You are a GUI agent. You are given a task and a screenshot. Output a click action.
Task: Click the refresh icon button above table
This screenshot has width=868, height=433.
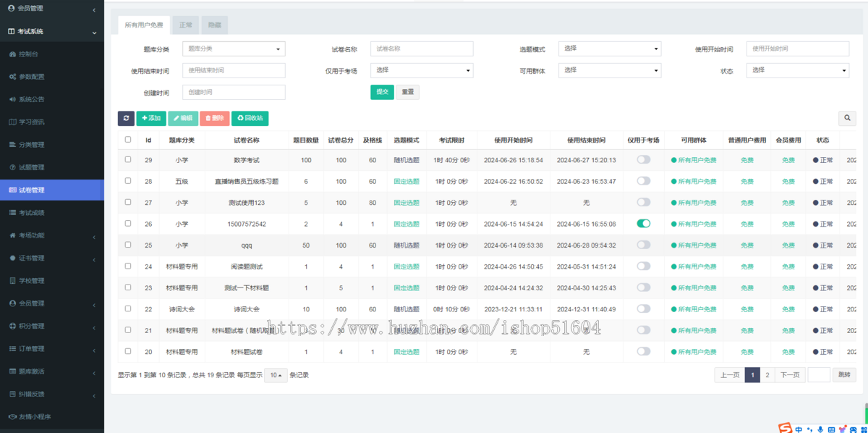(126, 118)
